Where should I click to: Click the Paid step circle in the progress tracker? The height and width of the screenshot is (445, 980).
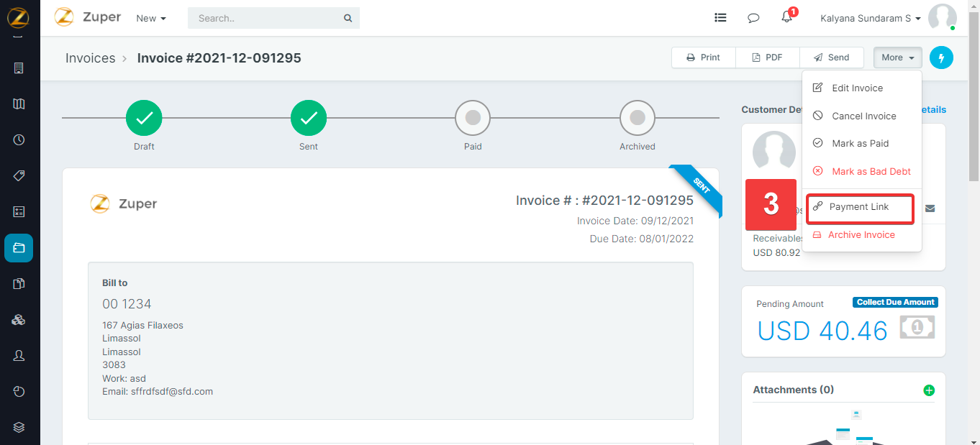tap(473, 118)
